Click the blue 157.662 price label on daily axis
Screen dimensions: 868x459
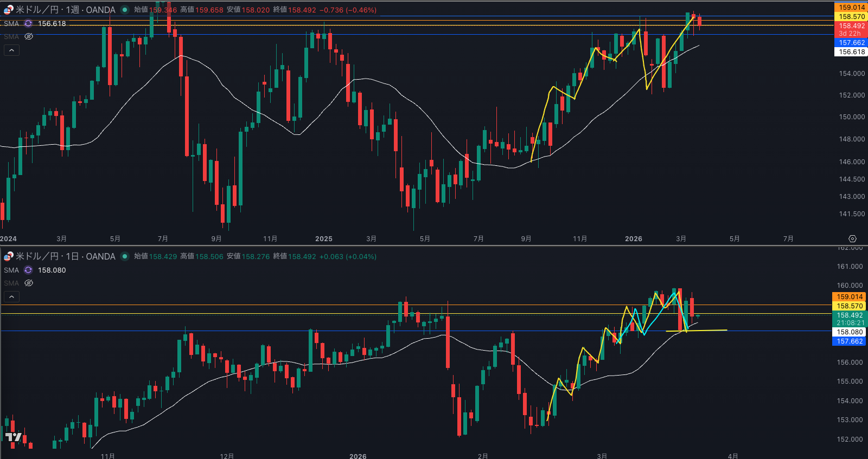point(849,341)
